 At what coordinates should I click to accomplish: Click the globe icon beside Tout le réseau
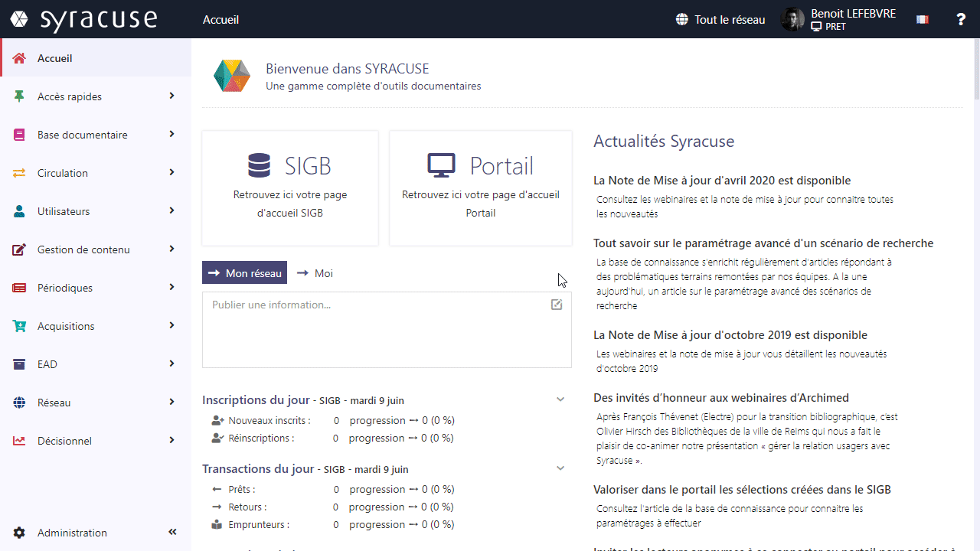point(682,20)
